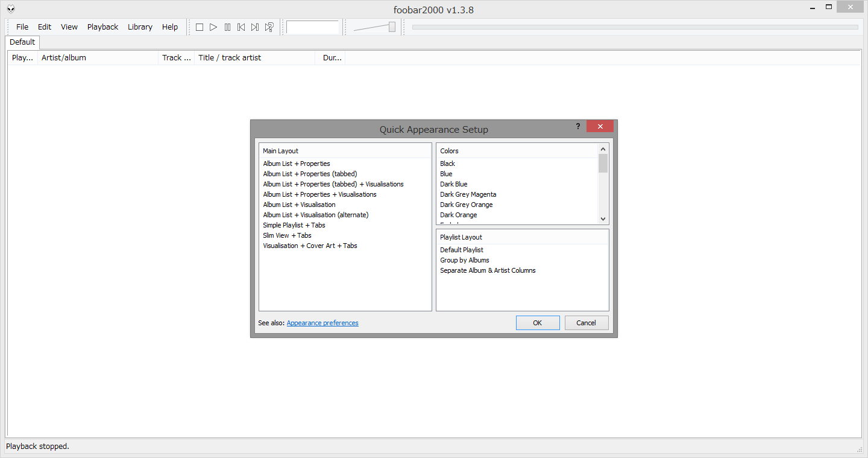Click the foobar2000 alien title bar icon
Screen dimensions: 868x458
coord(11,8)
